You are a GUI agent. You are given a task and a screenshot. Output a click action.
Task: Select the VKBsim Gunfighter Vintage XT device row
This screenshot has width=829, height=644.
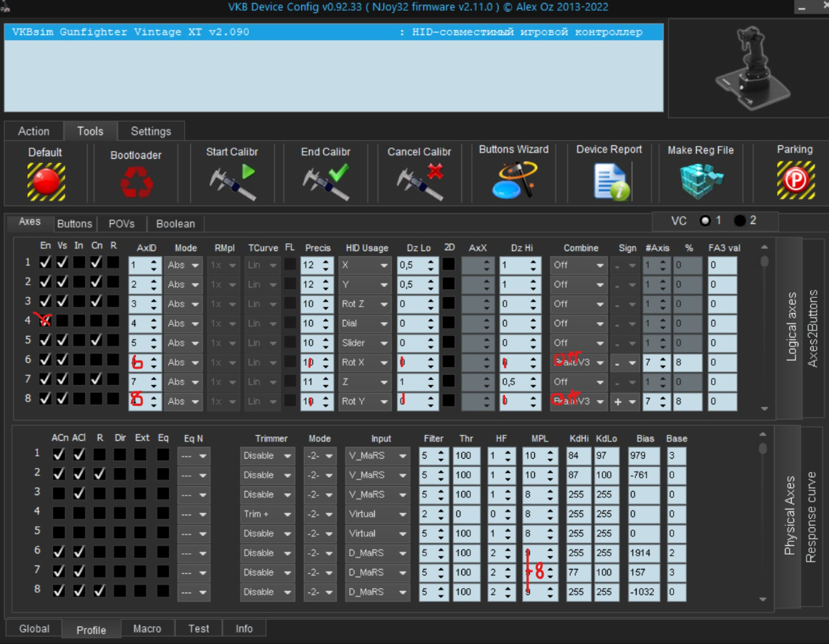click(333, 31)
